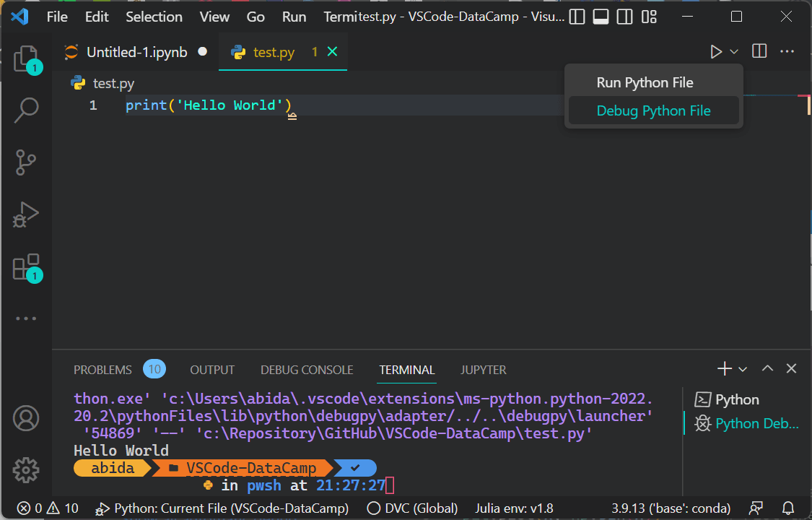Screen dimensions: 812x520
Task: Split the editor to the right
Action: point(759,51)
